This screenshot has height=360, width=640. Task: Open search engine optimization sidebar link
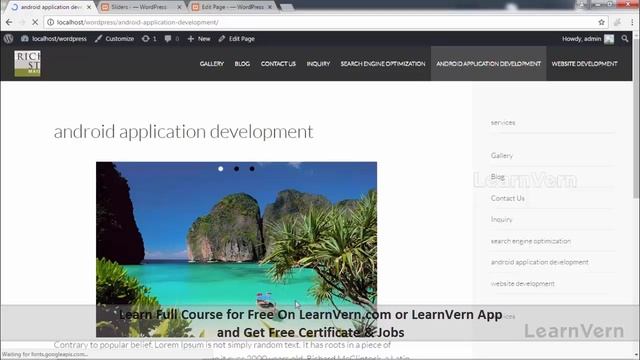click(x=531, y=241)
